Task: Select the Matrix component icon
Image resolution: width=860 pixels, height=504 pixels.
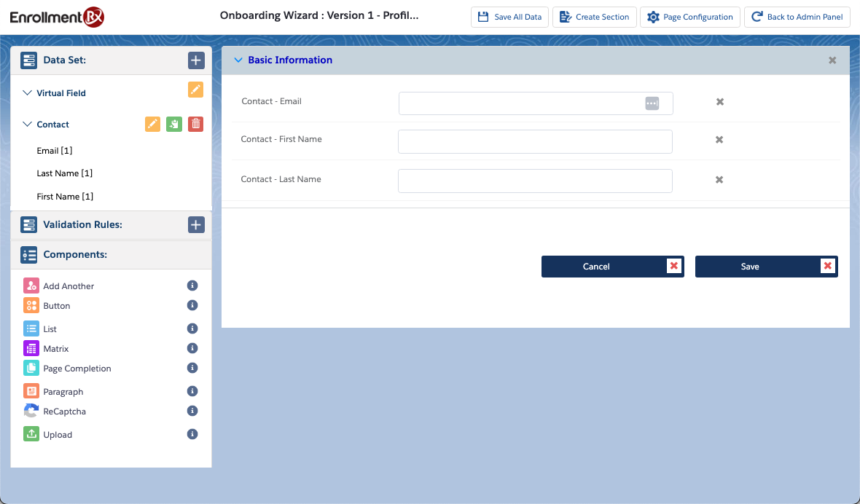Action: click(x=31, y=349)
